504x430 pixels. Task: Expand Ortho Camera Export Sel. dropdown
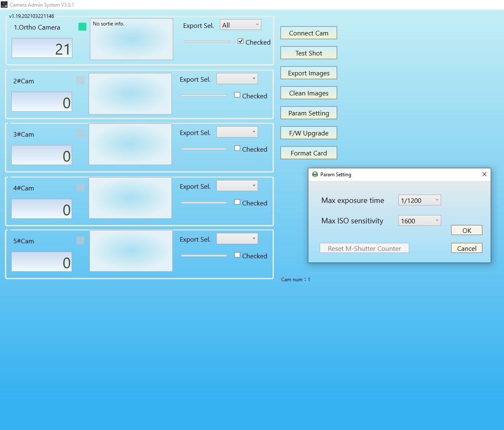click(x=240, y=25)
